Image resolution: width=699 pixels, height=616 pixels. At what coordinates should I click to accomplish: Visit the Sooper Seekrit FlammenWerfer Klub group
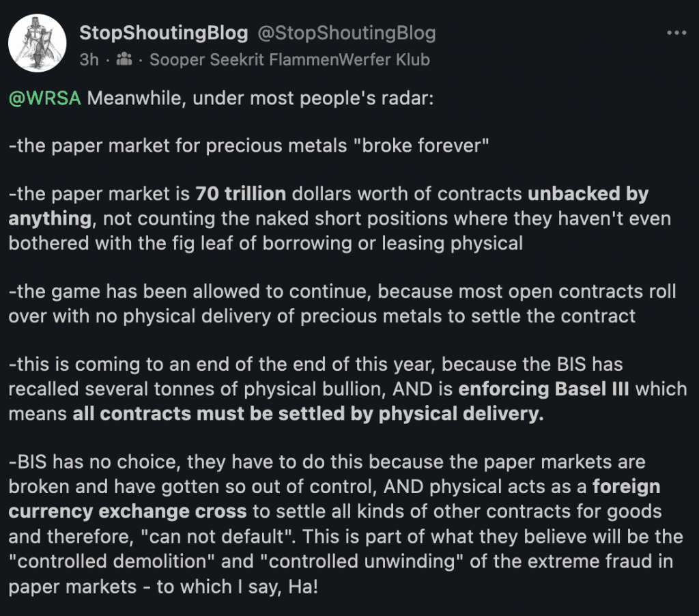(x=289, y=59)
